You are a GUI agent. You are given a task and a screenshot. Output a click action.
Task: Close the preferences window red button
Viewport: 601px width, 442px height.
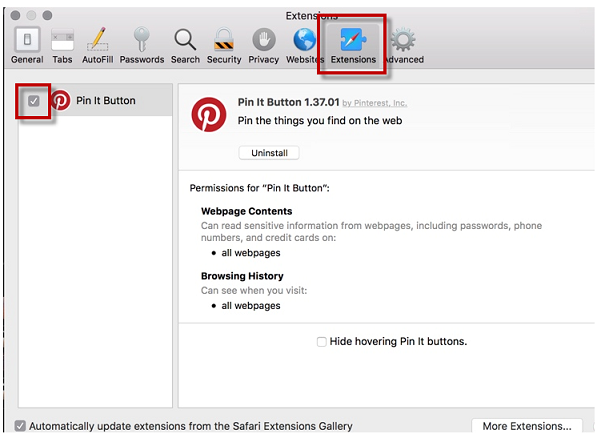pos(15,15)
